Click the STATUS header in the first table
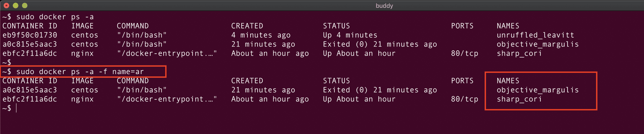Screen dimensions: 644x134 click(x=336, y=26)
